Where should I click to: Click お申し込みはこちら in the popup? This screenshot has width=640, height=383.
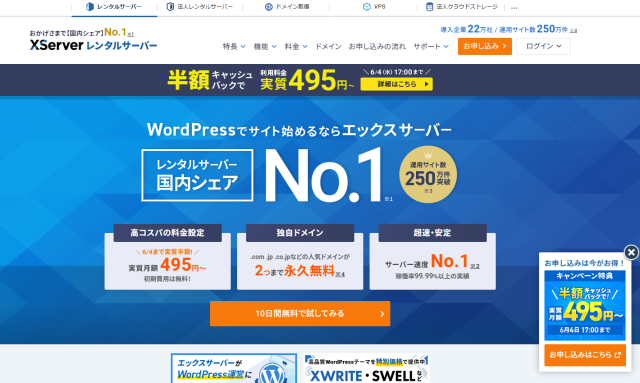point(585,355)
